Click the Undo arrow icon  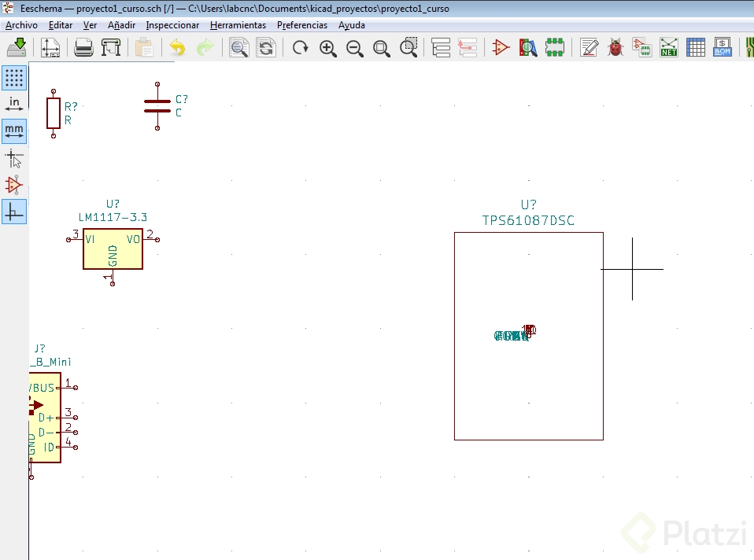[x=177, y=48]
